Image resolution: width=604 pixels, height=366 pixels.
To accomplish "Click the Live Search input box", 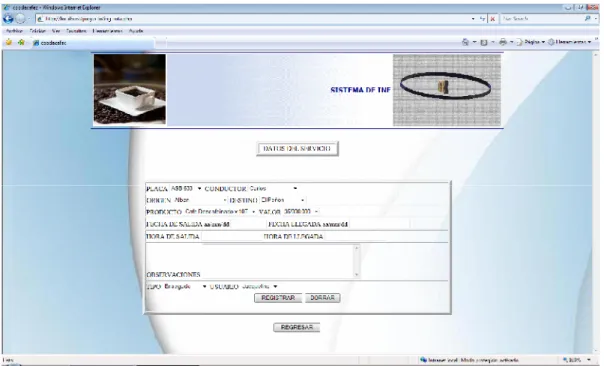I will (x=541, y=18).
